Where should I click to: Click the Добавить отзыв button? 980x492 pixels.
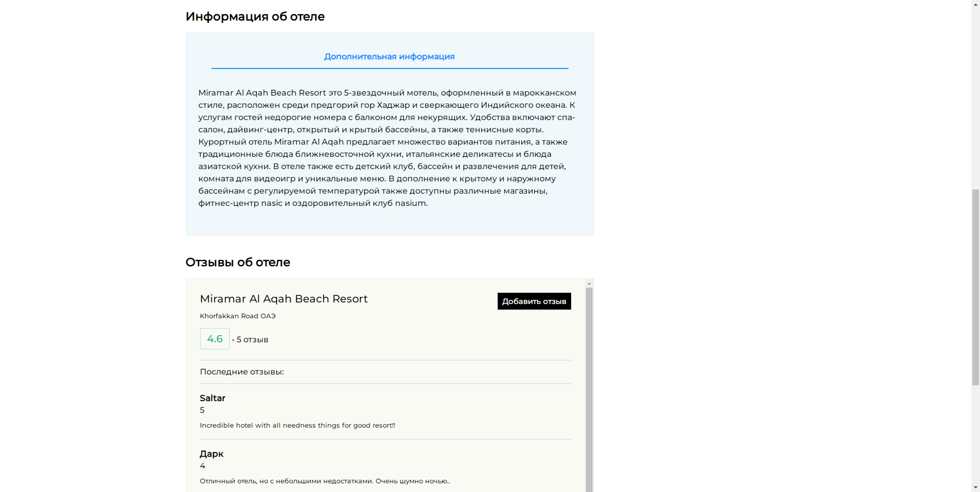[x=534, y=301]
